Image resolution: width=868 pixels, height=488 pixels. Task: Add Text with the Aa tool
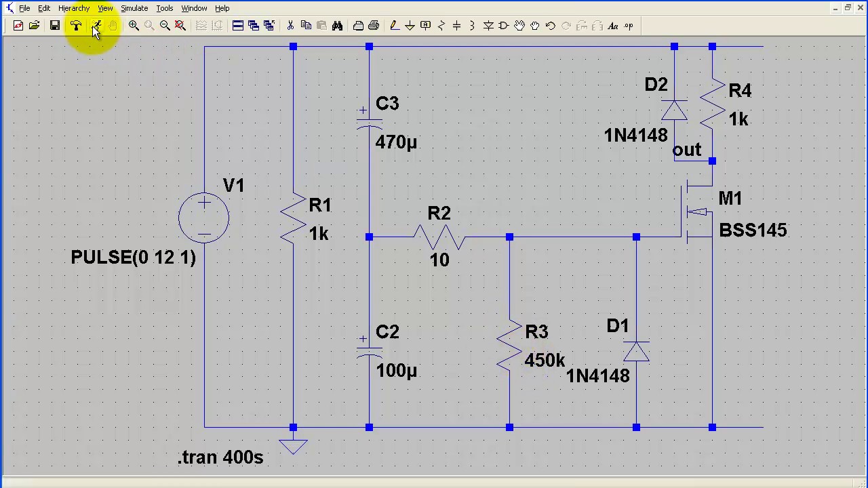[x=613, y=26]
